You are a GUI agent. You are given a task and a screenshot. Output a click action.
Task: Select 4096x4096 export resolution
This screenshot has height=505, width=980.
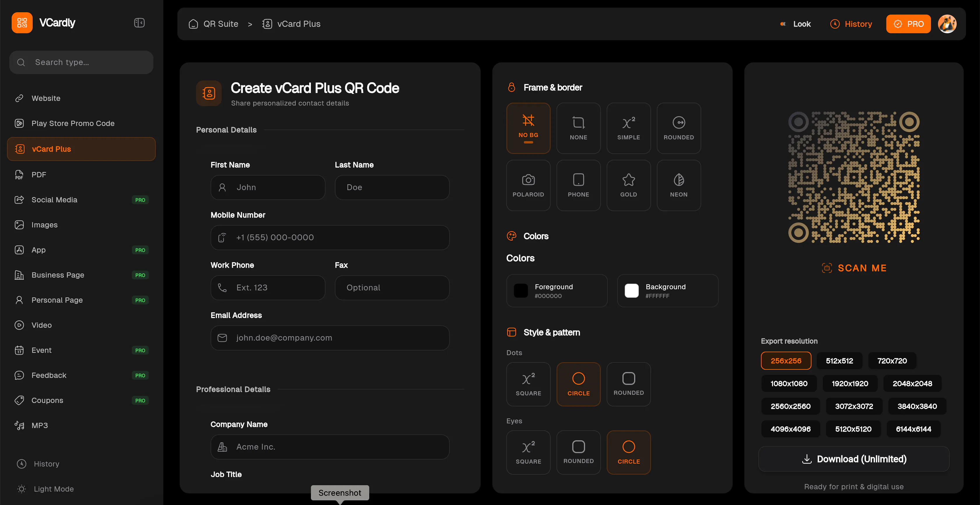coord(790,429)
